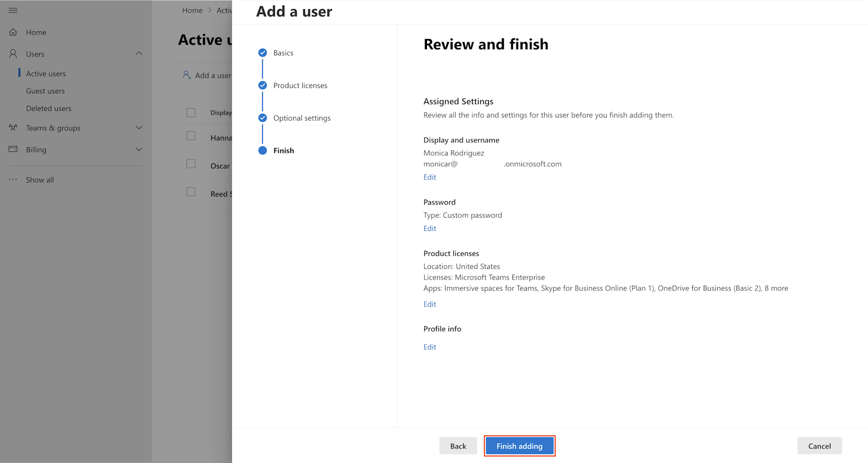The width and height of the screenshot is (868, 463).
Task: Expand the Billing section chevron
Action: (x=139, y=149)
